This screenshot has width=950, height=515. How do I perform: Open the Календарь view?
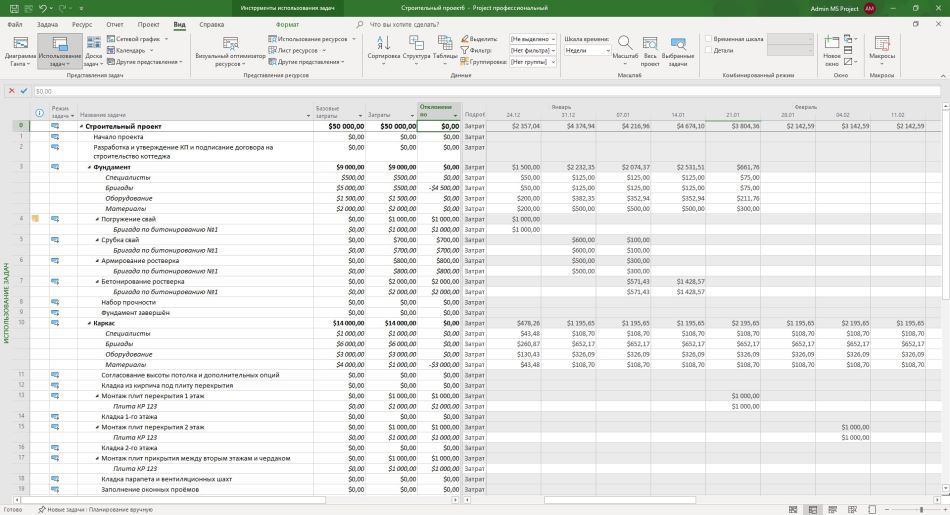tap(130, 50)
